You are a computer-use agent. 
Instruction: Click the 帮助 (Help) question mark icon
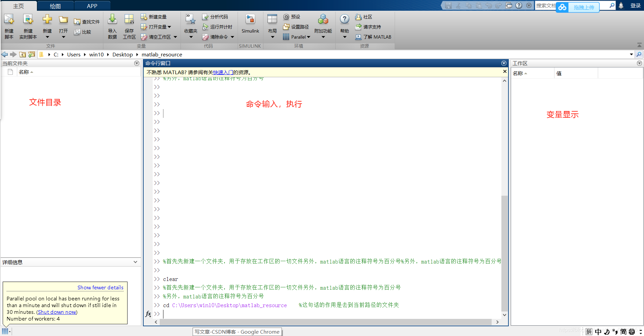click(345, 19)
